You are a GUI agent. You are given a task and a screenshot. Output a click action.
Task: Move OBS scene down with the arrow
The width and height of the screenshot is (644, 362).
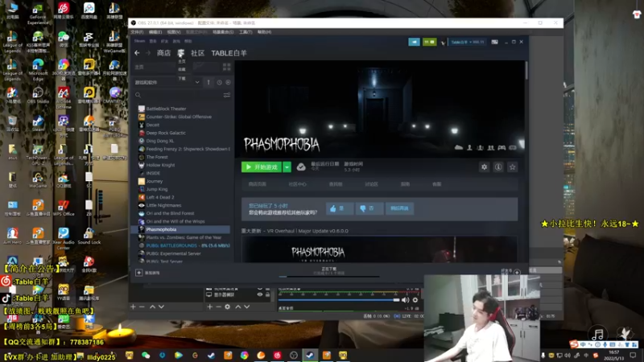pyautogui.click(x=162, y=306)
